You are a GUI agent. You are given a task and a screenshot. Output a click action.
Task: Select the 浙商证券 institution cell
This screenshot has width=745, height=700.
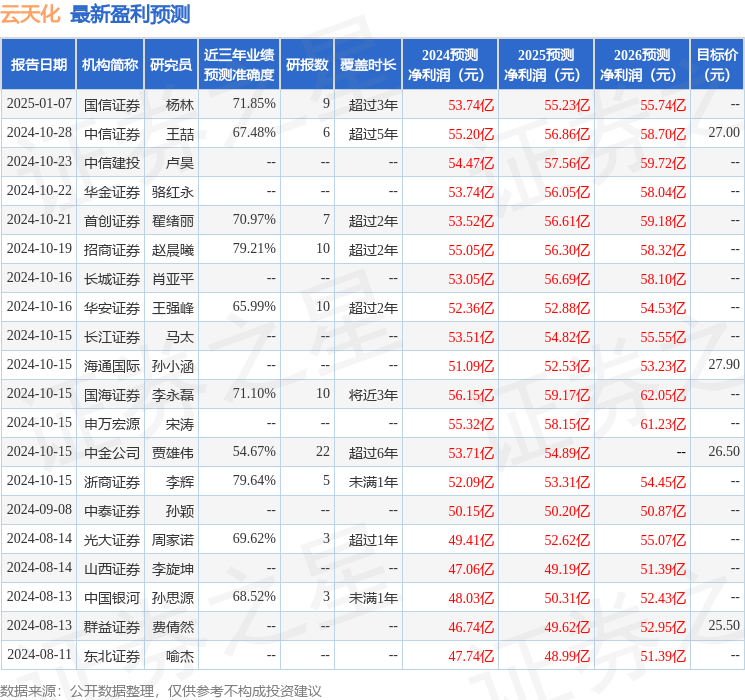point(112,482)
